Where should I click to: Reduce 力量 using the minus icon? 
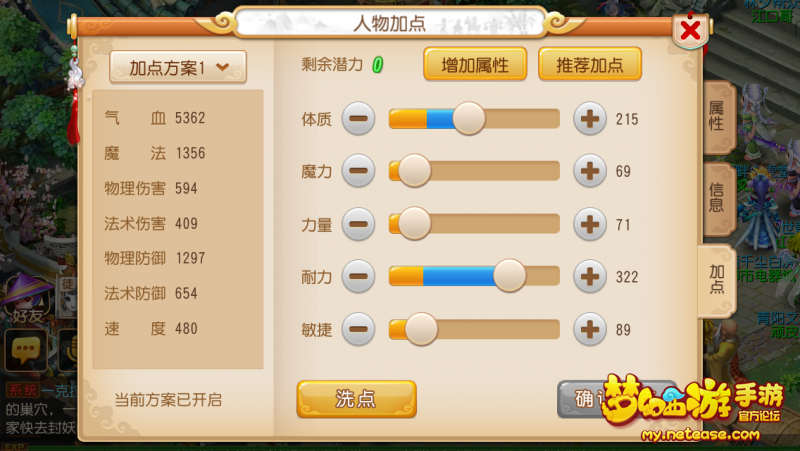tap(358, 224)
